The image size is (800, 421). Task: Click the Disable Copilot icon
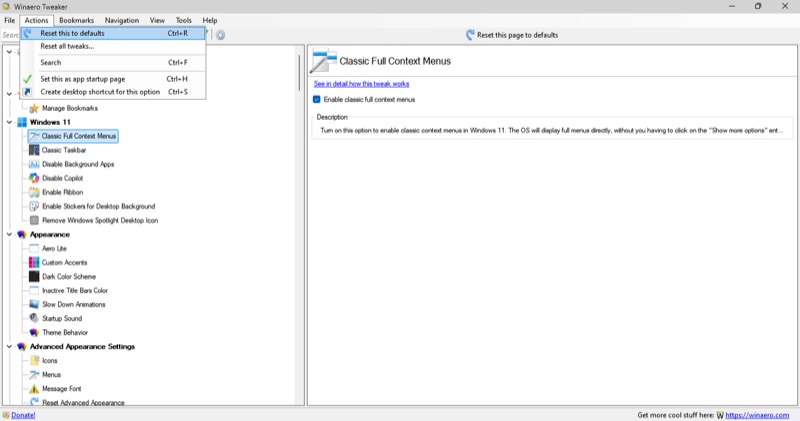click(34, 178)
